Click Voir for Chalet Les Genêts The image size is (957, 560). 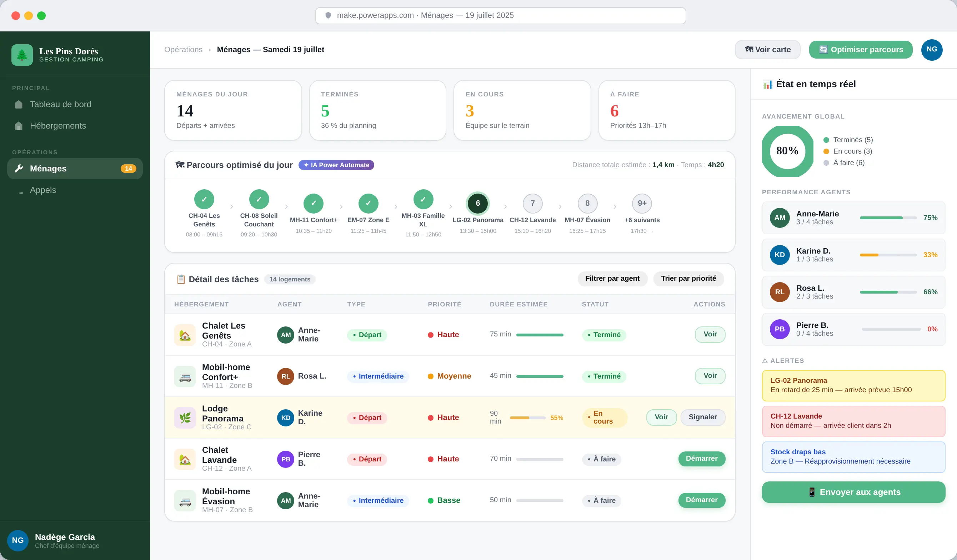coord(710,334)
